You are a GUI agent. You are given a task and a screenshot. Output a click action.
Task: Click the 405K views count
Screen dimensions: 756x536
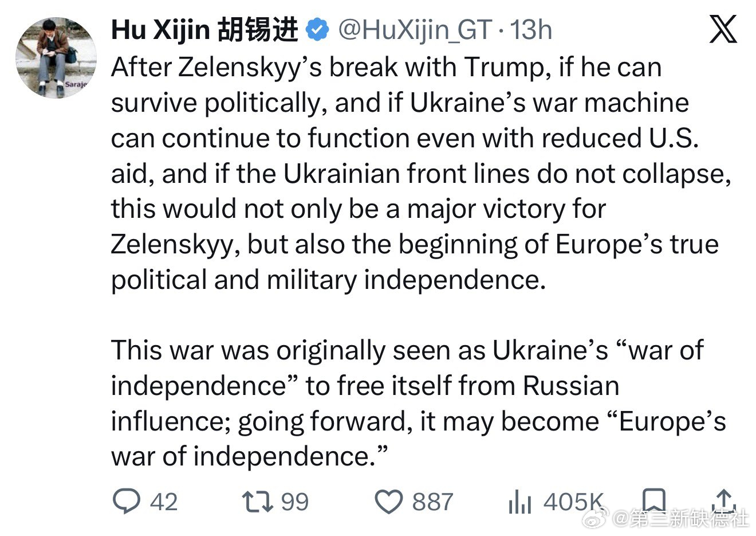[x=573, y=502]
